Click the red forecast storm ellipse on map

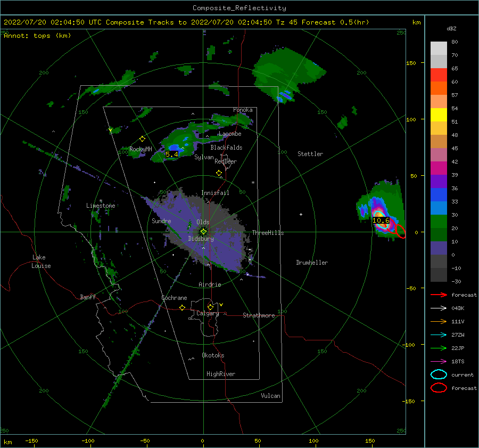pyautogui.click(x=400, y=231)
